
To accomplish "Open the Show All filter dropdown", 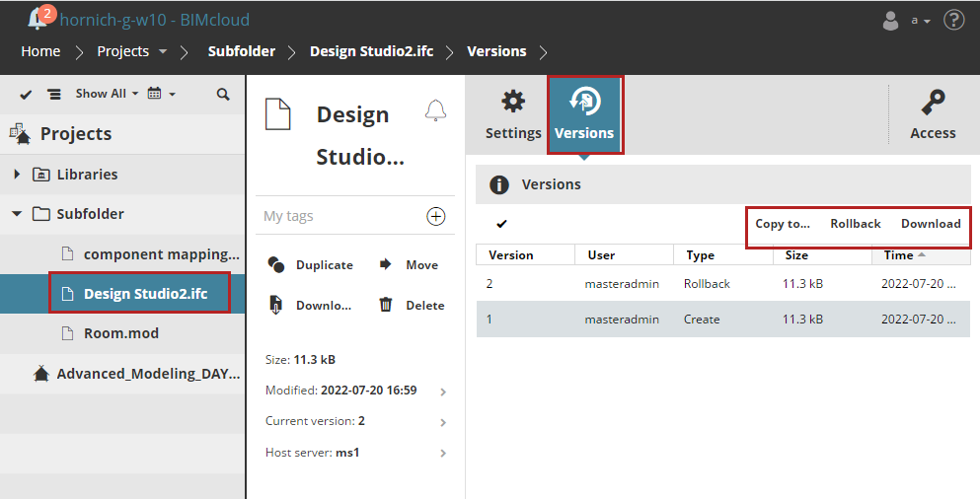I will [107, 94].
